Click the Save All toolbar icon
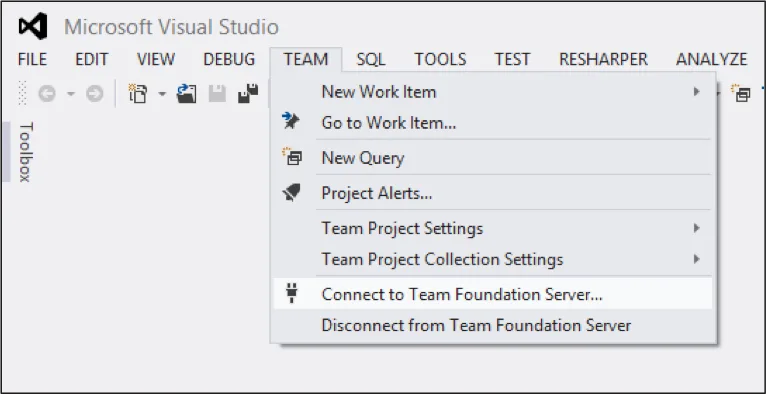This screenshot has height=394, width=766. (248, 93)
